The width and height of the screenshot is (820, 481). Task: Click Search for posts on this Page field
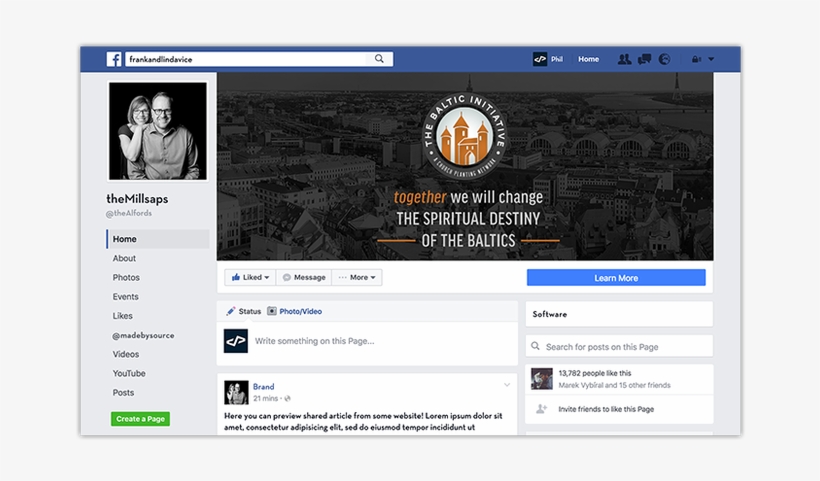[619, 347]
